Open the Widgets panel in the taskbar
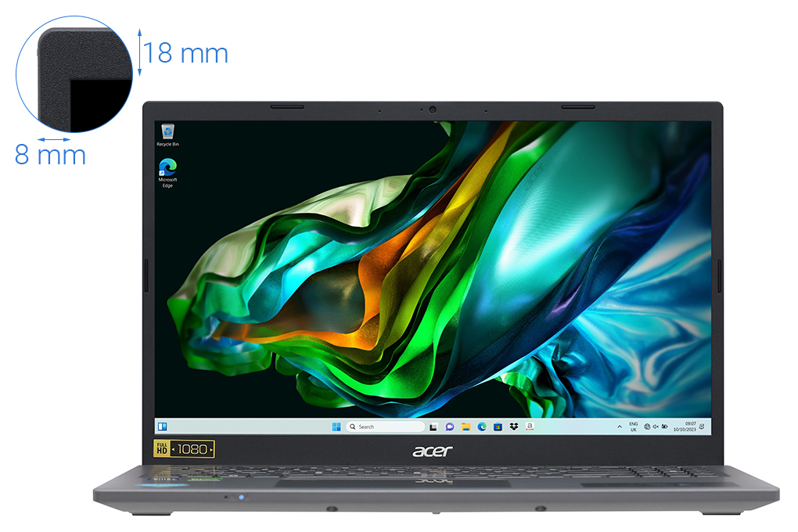 [163, 426]
